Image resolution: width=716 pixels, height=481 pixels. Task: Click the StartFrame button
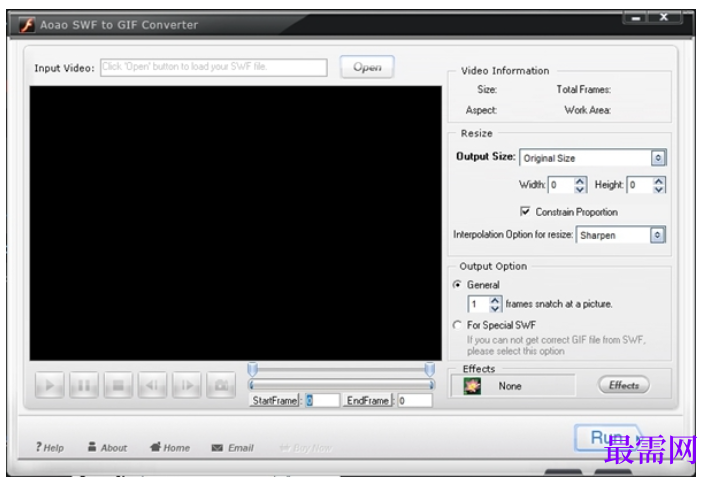pyautogui.click(x=275, y=401)
